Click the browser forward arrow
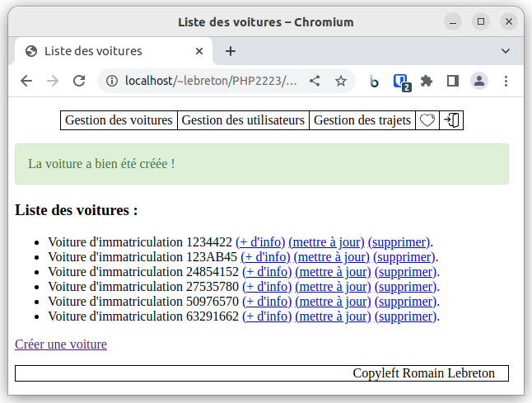 coord(53,81)
